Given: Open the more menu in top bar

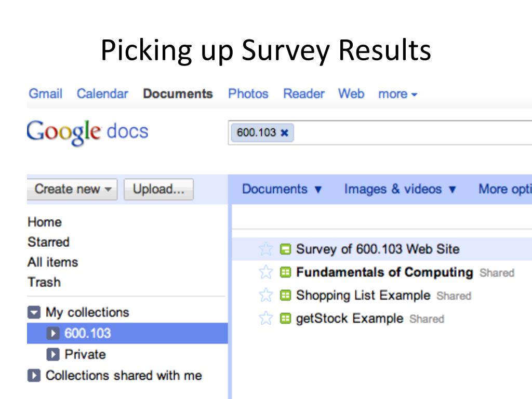Looking at the screenshot, I should point(397,94).
